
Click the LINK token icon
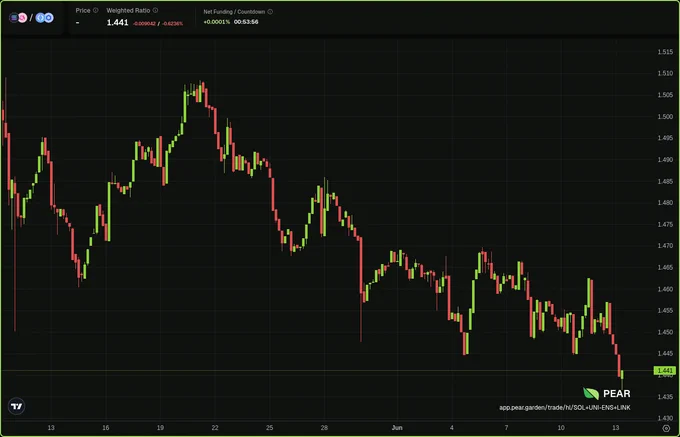pyautogui.click(x=49, y=18)
